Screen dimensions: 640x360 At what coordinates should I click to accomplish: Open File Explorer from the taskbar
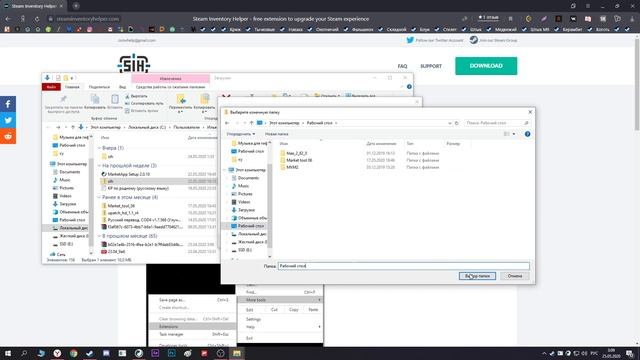237,353
